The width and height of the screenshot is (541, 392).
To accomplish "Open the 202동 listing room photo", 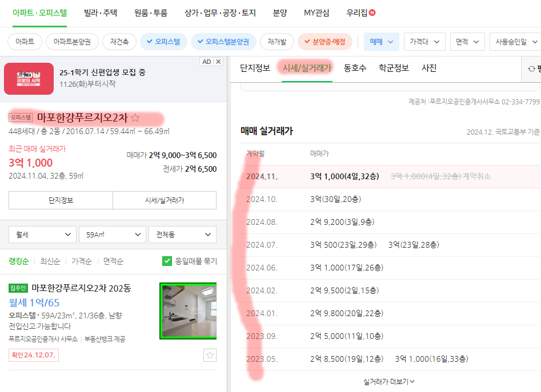I will coord(188,311).
